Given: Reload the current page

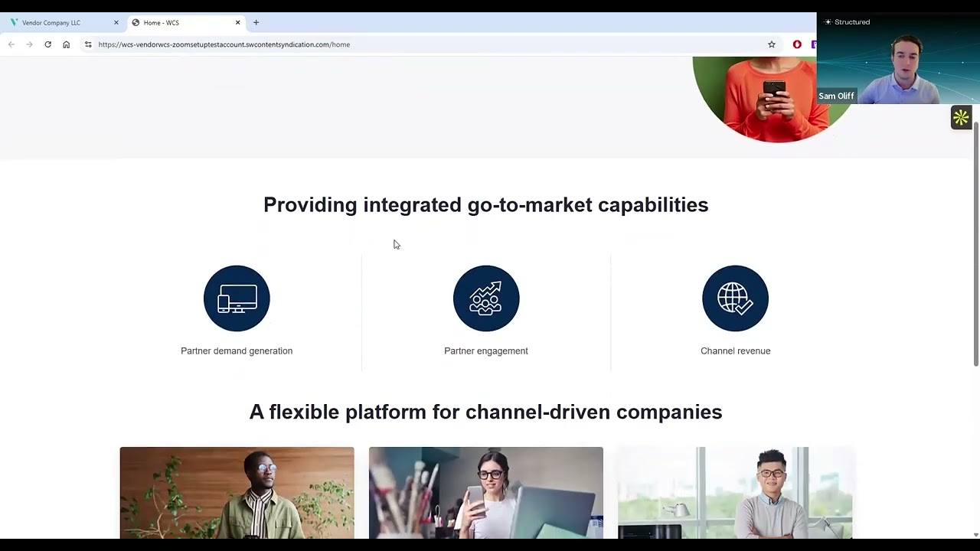Looking at the screenshot, I should coord(47,44).
